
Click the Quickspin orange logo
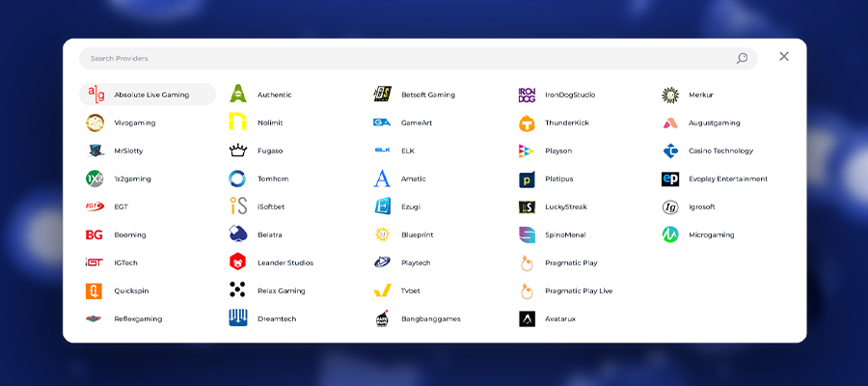click(95, 290)
